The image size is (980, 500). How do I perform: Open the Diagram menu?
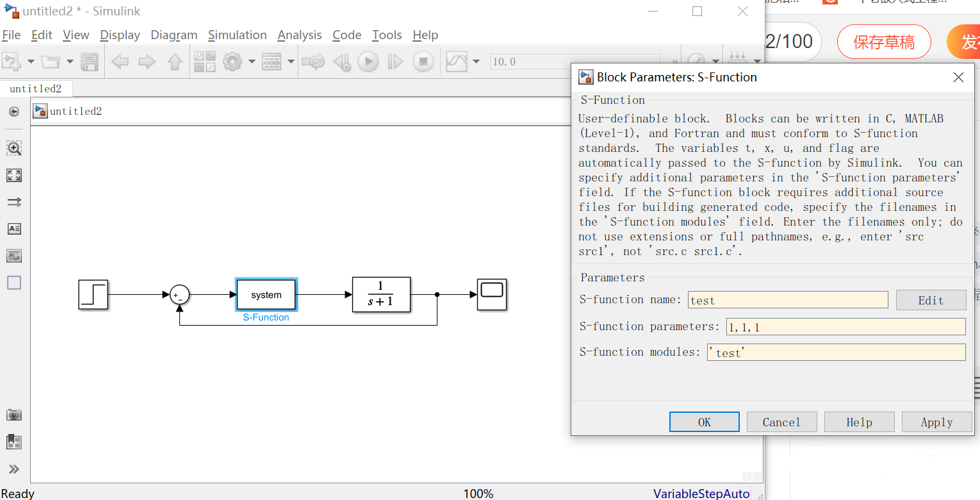[174, 35]
